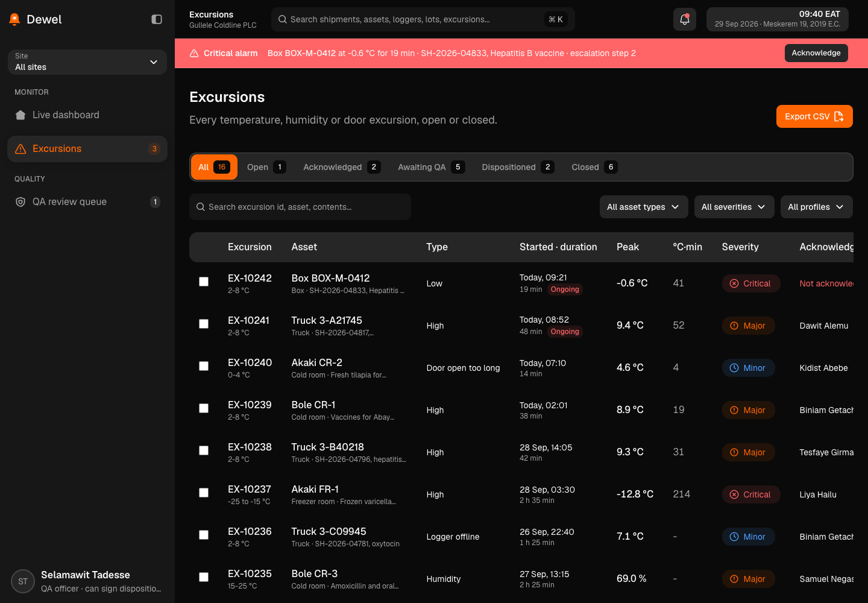Click the Major severity icon for EX-10239
Screen dimensions: 868x603
tap(734, 410)
